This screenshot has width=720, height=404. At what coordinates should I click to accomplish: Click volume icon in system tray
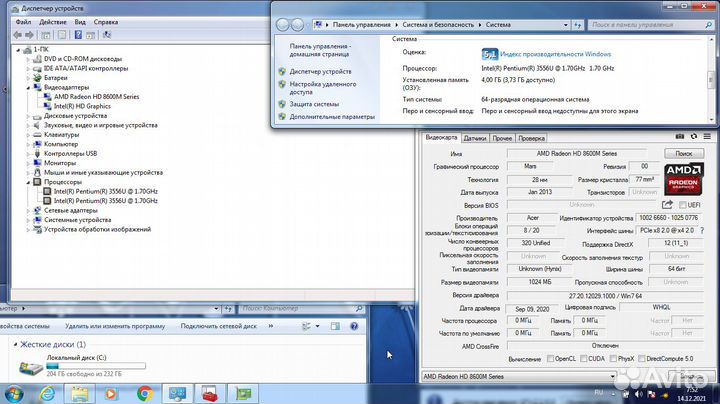coord(639,394)
